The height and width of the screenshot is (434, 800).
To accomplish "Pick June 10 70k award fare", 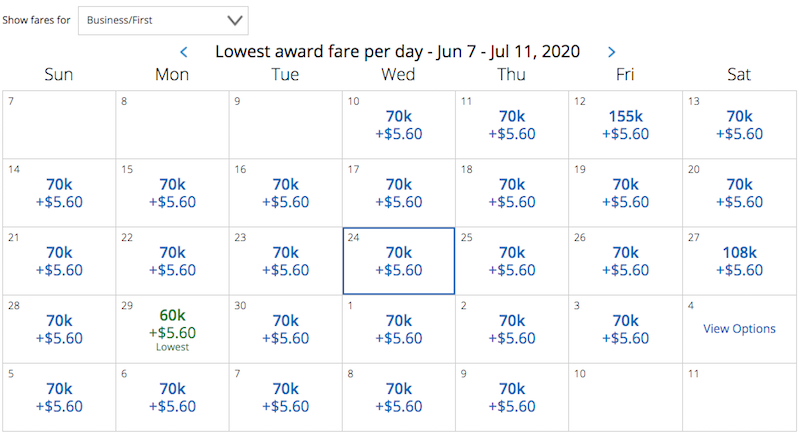I will (x=399, y=125).
